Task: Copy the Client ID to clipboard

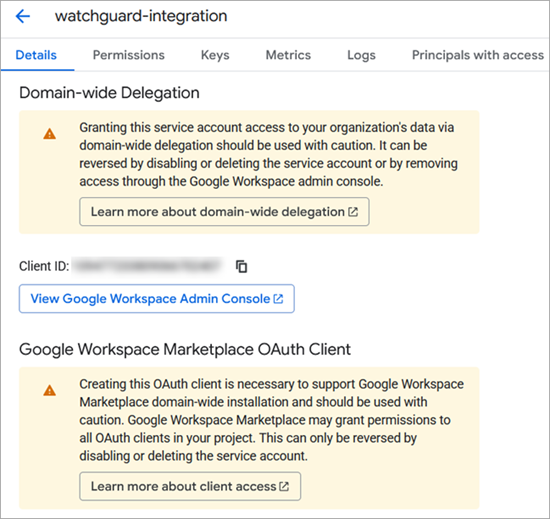Action: pos(241,267)
